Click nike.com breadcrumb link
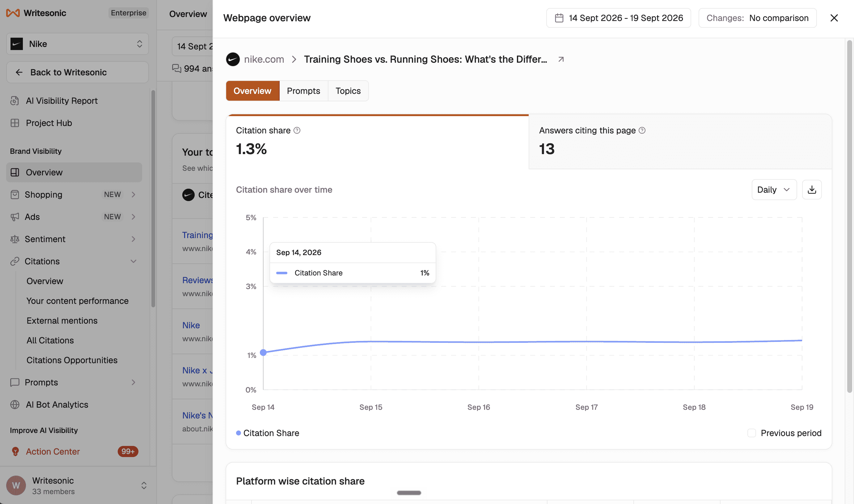The image size is (854, 504). pyautogui.click(x=264, y=59)
